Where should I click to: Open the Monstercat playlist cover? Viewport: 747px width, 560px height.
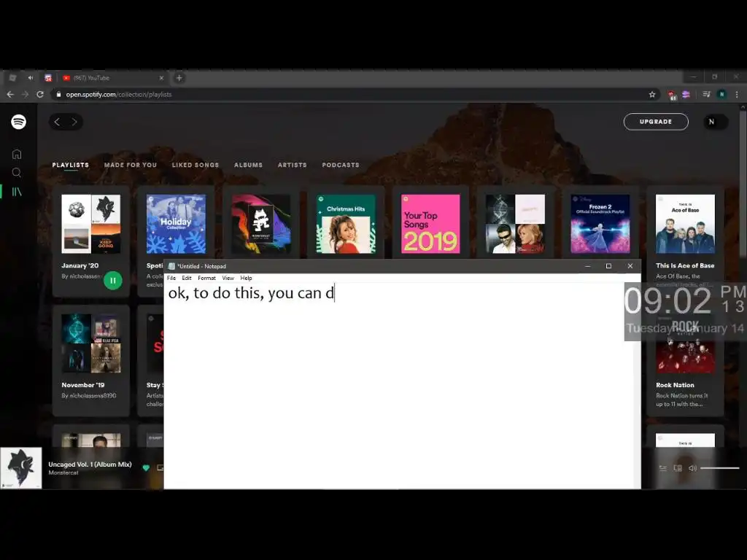pyautogui.click(x=261, y=224)
